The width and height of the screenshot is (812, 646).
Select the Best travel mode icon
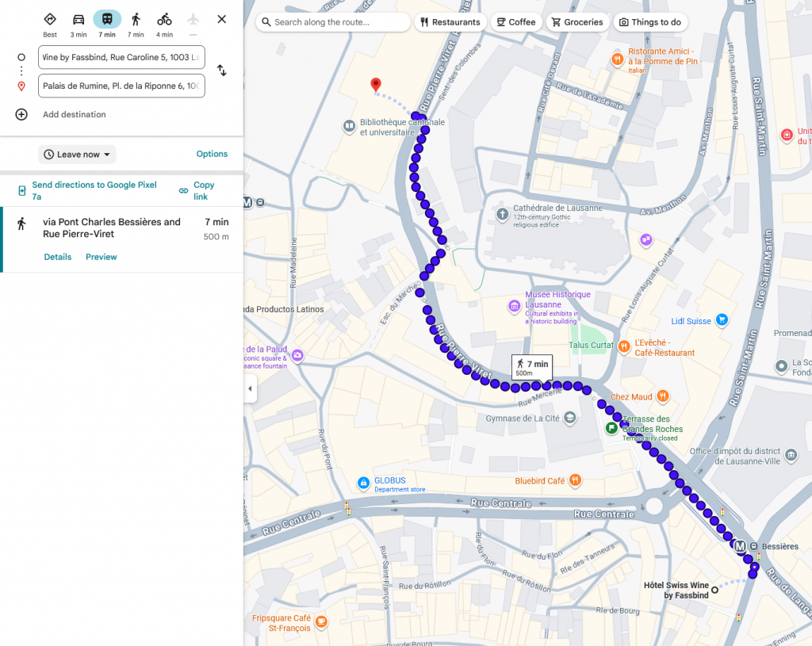[50, 20]
